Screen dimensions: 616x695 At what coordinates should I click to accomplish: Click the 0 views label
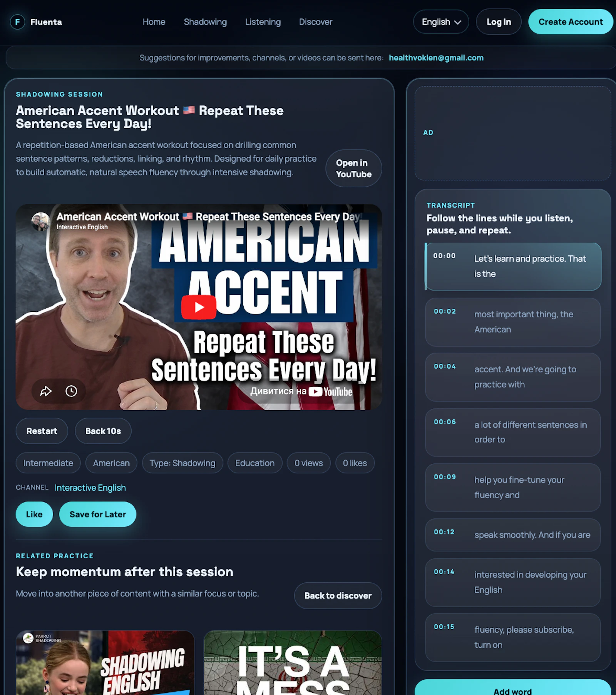click(x=309, y=463)
